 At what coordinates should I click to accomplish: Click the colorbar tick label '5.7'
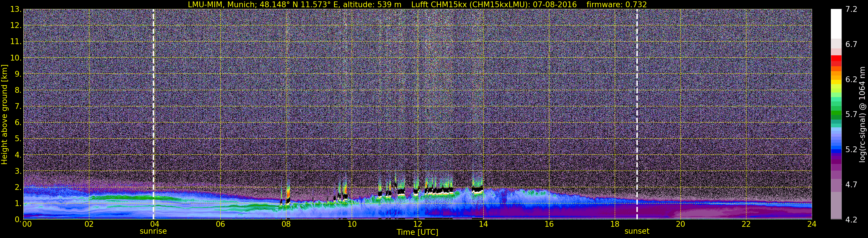(851, 114)
